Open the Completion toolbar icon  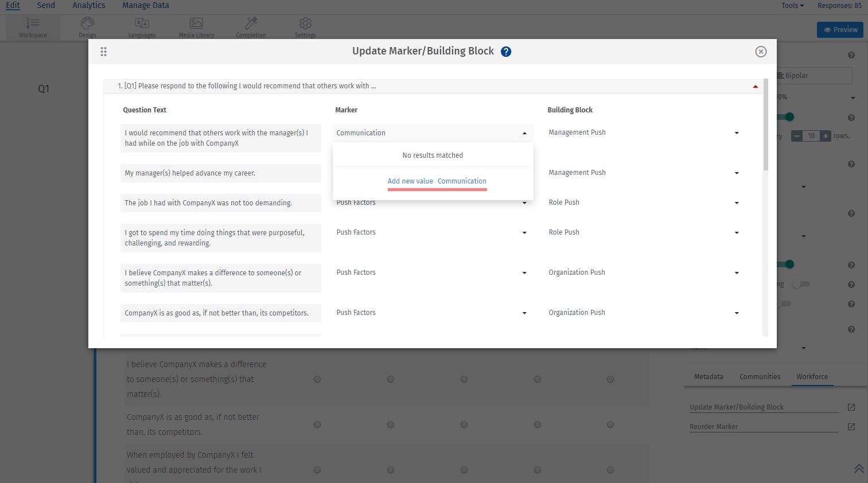click(x=251, y=27)
